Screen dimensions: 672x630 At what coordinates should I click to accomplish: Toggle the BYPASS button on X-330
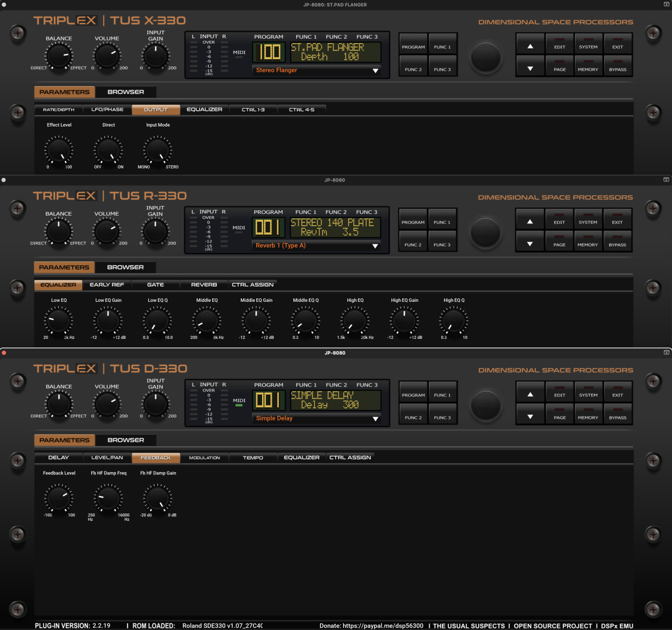[x=618, y=66]
